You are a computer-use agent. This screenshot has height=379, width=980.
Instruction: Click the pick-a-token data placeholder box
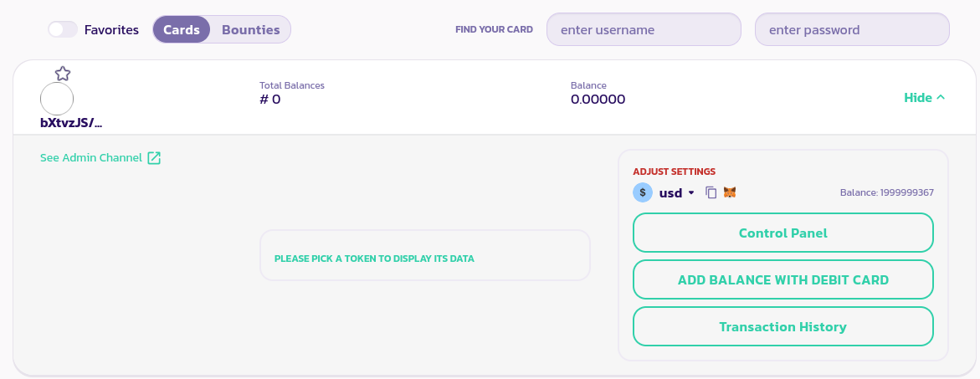(x=424, y=255)
